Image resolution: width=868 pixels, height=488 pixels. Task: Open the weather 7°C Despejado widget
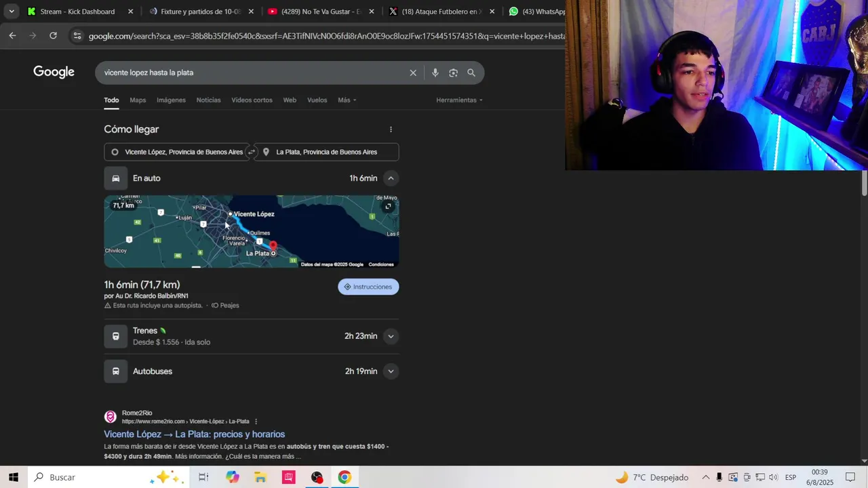652,477
